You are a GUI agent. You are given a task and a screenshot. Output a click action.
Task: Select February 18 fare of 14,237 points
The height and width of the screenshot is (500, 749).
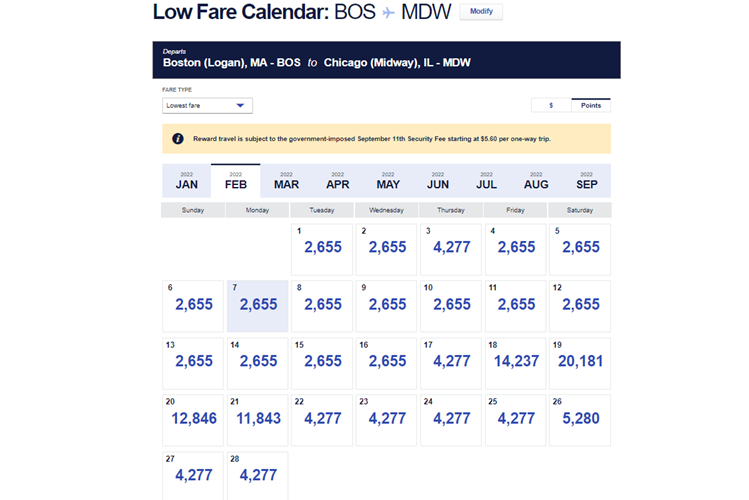pyautogui.click(x=516, y=362)
